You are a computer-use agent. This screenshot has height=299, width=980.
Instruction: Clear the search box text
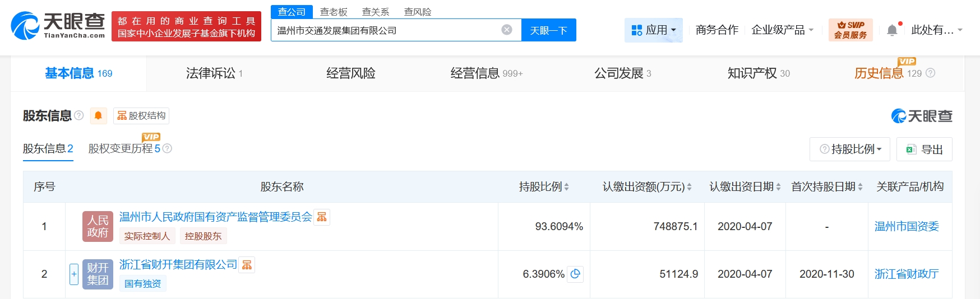click(506, 30)
